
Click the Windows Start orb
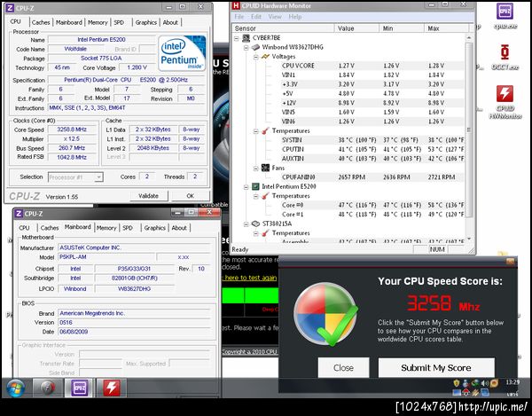[x=16, y=389]
